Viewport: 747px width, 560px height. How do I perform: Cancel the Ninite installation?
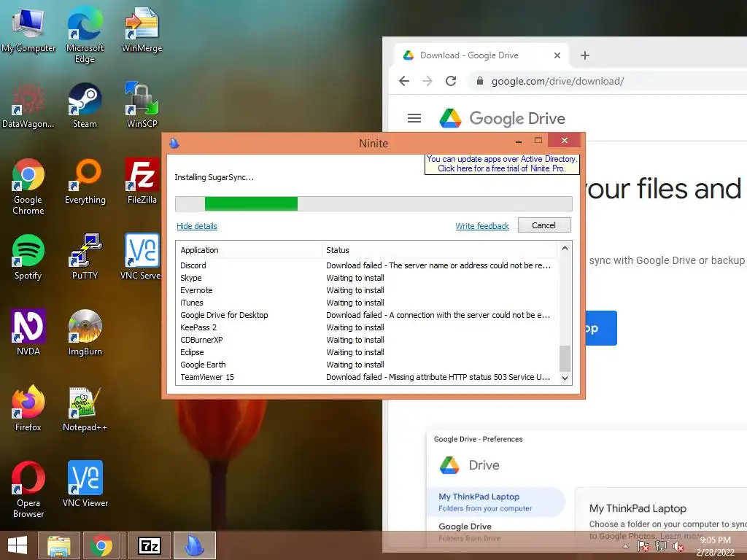pyautogui.click(x=544, y=225)
